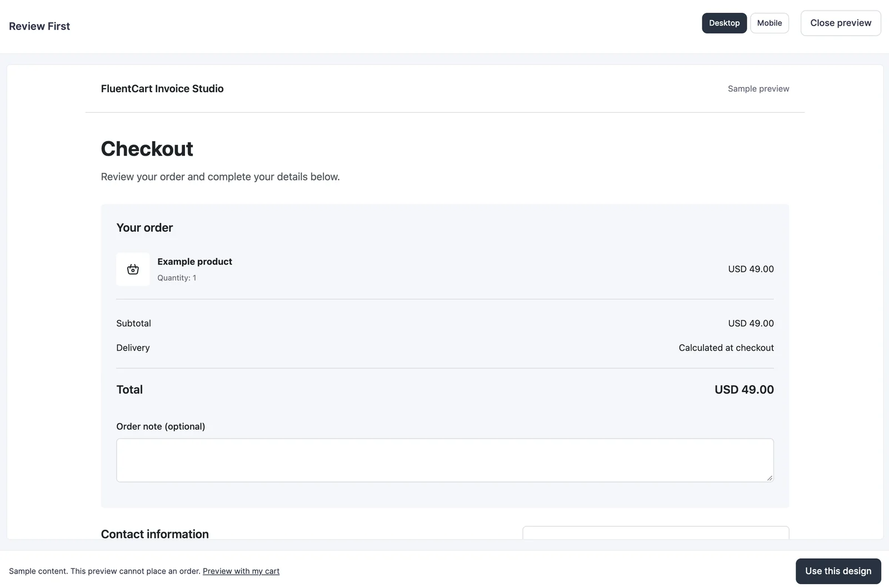Click the bold Total amount USD 49.00
889x588 pixels.
(x=744, y=390)
